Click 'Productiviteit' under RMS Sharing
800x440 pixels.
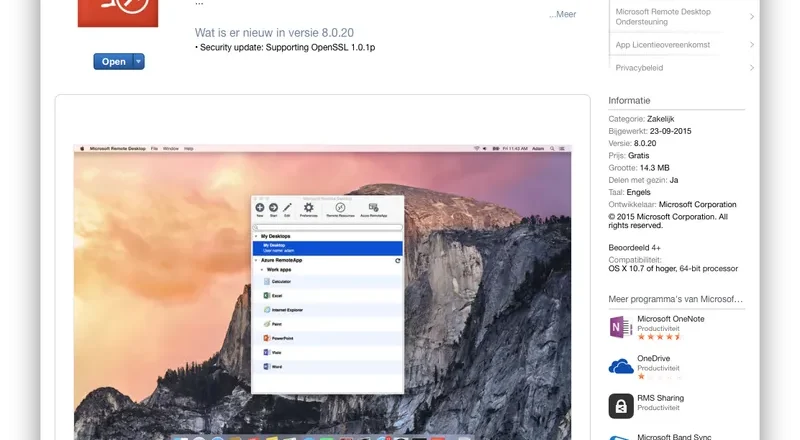point(658,408)
